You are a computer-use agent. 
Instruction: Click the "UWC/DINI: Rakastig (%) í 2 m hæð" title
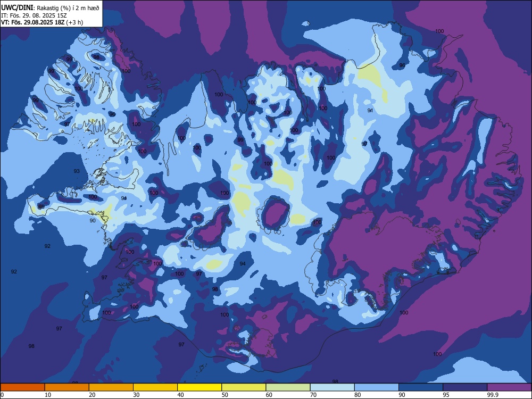[x=50, y=8]
